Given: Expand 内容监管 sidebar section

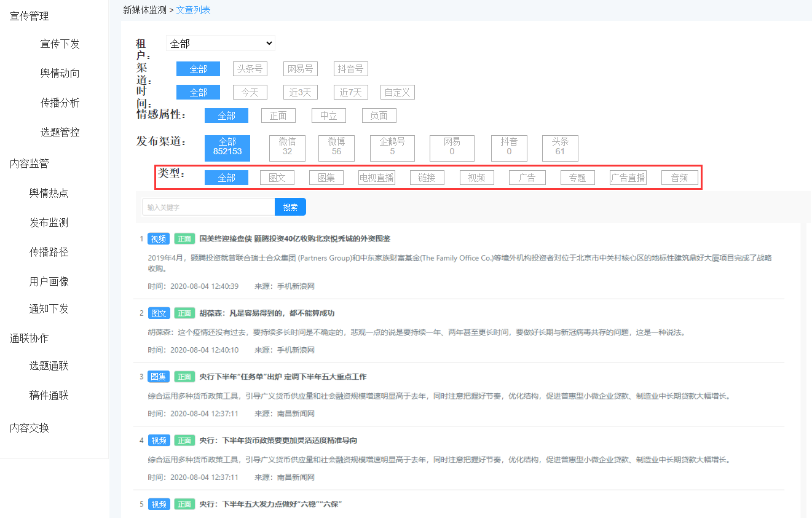Looking at the screenshot, I should pos(30,163).
